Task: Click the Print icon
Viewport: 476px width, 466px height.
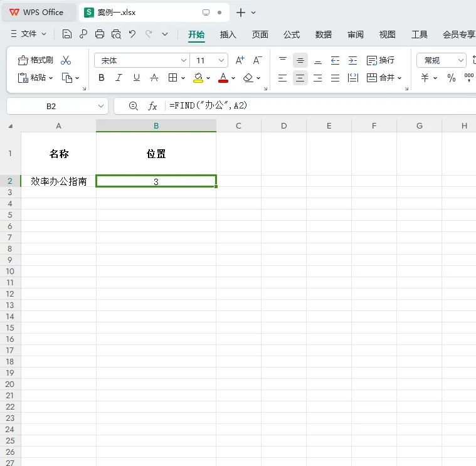Action: pyautogui.click(x=100, y=34)
